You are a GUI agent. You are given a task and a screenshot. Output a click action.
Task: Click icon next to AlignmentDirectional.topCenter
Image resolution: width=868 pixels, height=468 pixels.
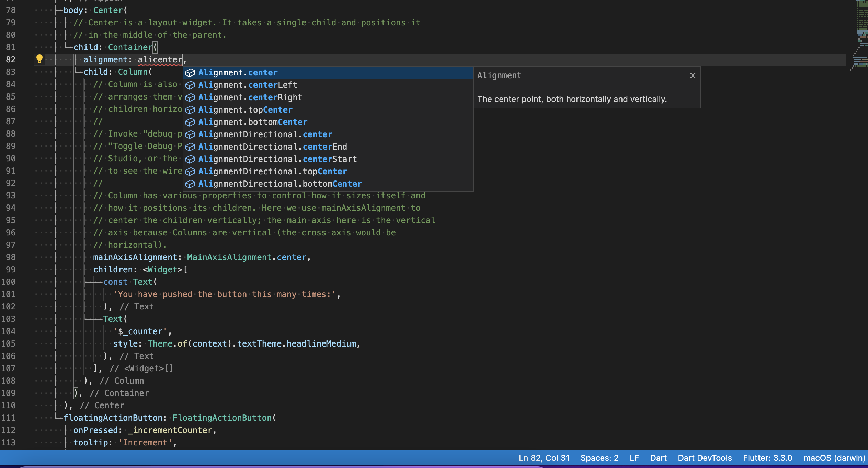click(190, 172)
